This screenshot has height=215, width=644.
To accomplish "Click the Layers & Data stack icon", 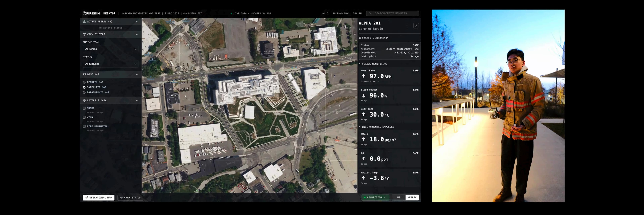I will click(x=85, y=100).
